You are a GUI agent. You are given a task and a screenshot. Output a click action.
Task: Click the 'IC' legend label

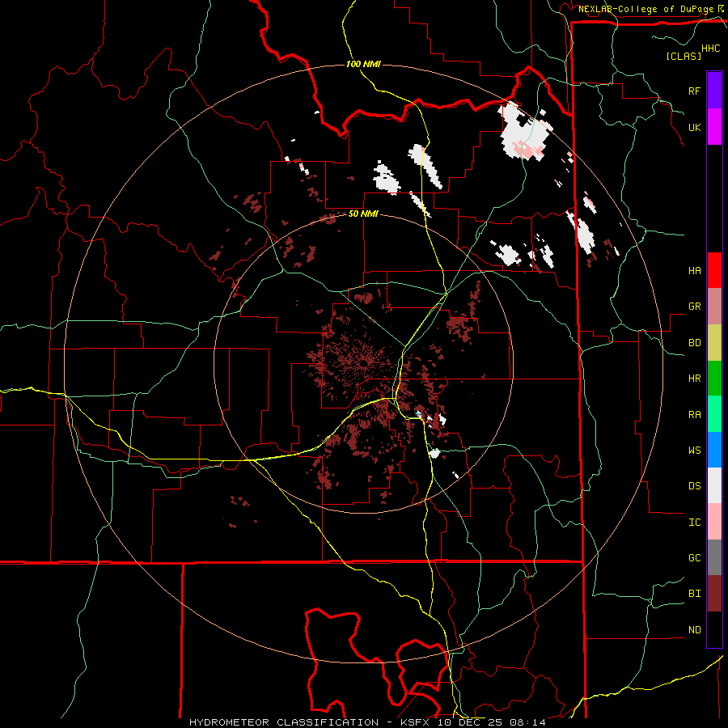click(694, 522)
